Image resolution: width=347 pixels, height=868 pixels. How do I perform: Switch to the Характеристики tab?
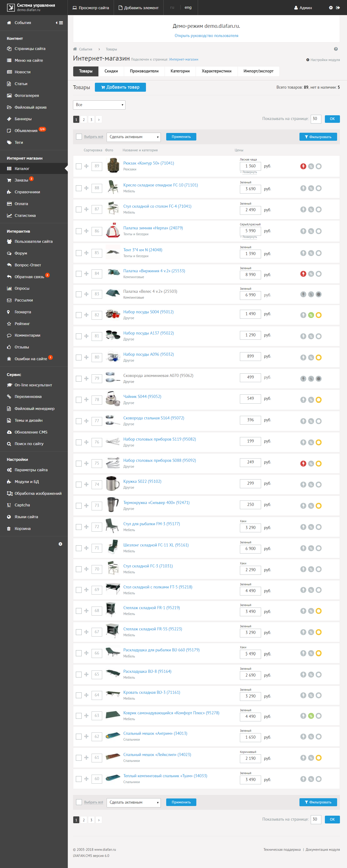[216, 71]
